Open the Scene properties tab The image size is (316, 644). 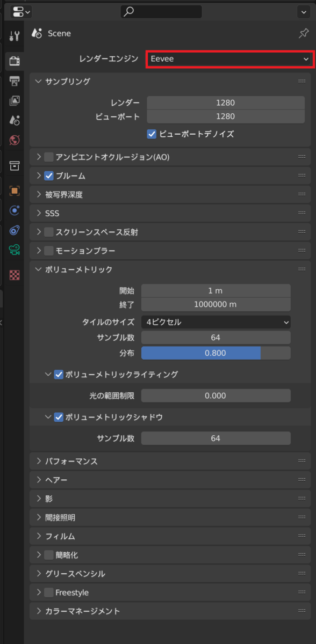tap(14, 120)
